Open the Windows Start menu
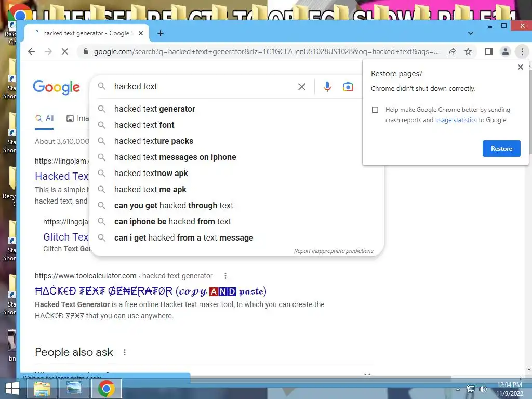The image size is (532, 399). (x=12, y=389)
